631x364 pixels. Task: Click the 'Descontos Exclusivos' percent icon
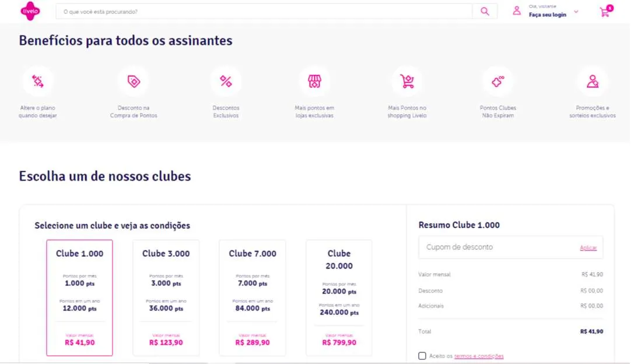(226, 82)
